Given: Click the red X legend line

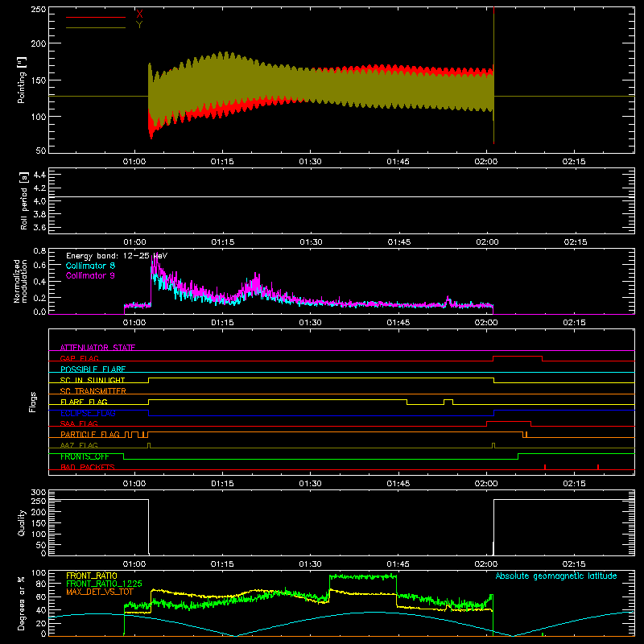Looking at the screenshot, I should click(x=96, y=17).
